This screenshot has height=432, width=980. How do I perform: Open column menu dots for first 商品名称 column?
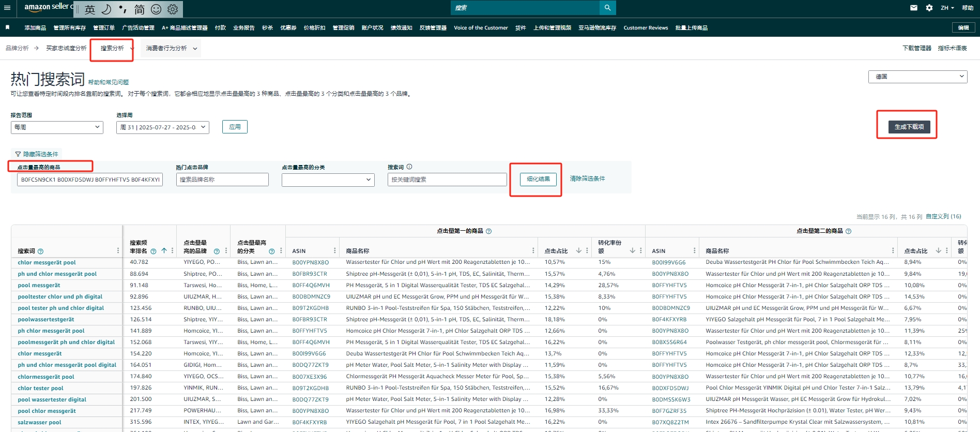pyautogui.click(x=533, y=250)
